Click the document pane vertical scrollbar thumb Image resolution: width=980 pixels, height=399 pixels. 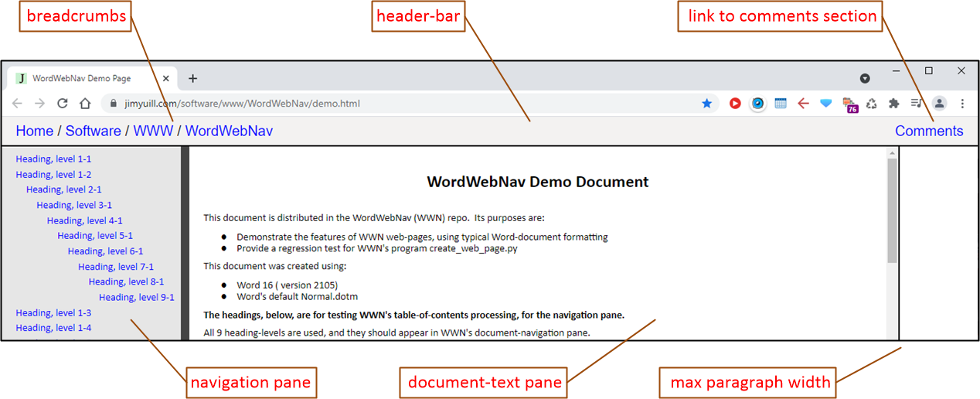click(892, 209)
